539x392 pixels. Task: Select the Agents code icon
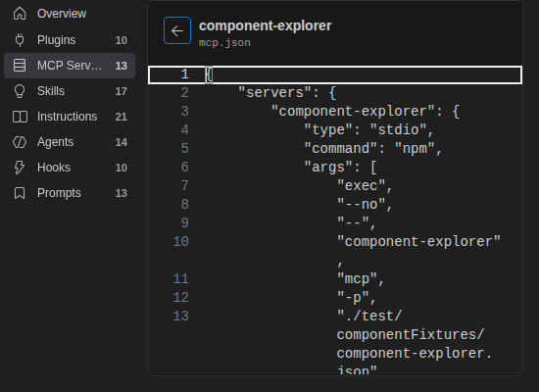coord(20,142)
